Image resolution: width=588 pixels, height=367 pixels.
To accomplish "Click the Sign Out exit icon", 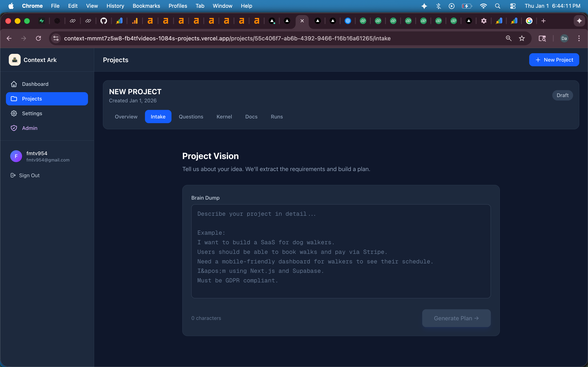I will point(13,175).
